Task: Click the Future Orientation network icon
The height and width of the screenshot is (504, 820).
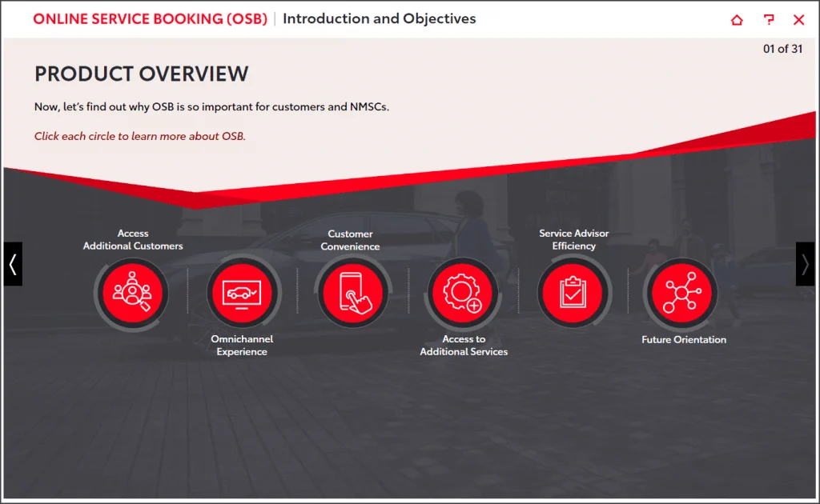Action: 682,293
